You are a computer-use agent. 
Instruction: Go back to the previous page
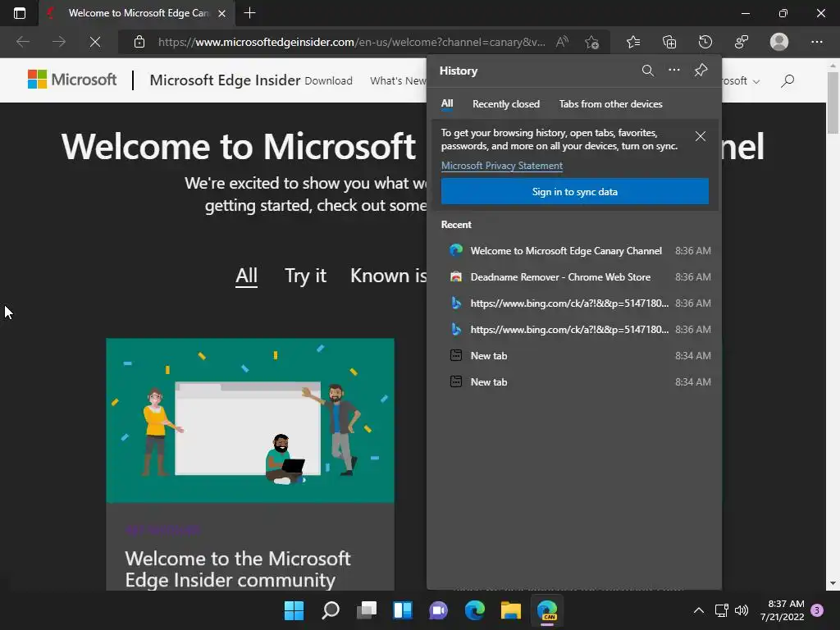22,42
